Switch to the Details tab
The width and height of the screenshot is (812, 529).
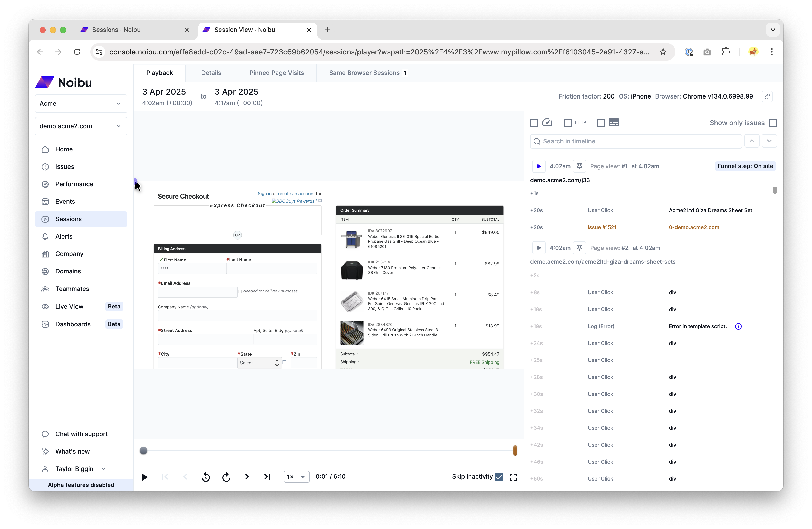[x=211, y=73]
